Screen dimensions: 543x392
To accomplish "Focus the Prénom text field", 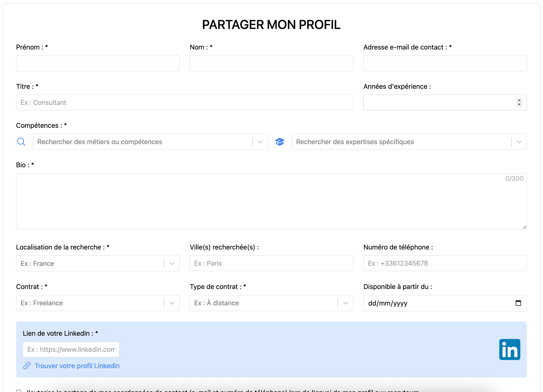I will click(x=98, y=63).
